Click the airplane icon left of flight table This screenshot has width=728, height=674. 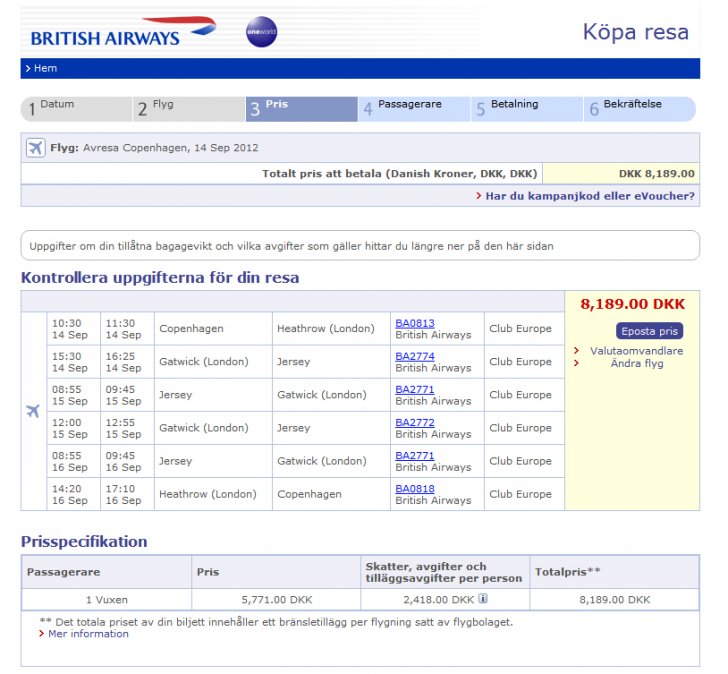tap(33, 411)
